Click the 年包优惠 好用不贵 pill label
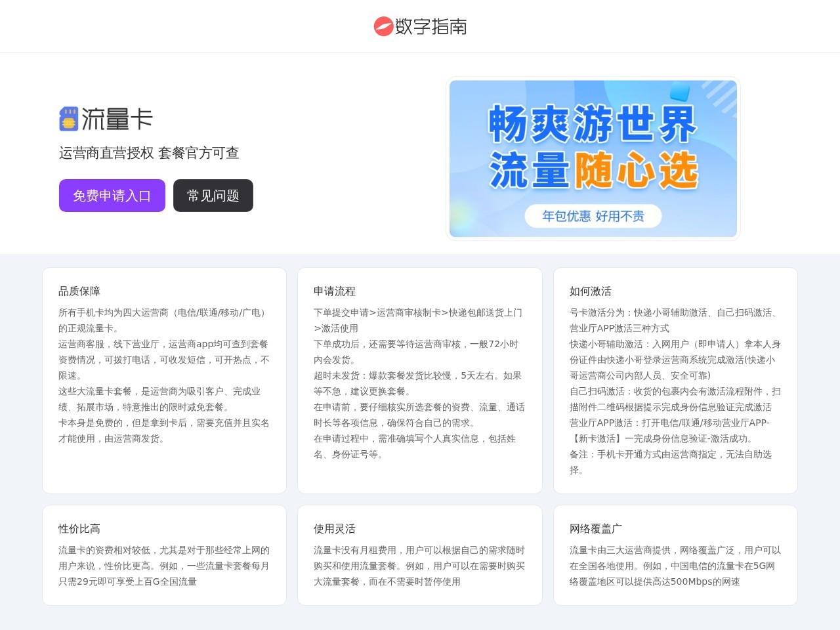The image size is (840, 630). click(594, 216)
